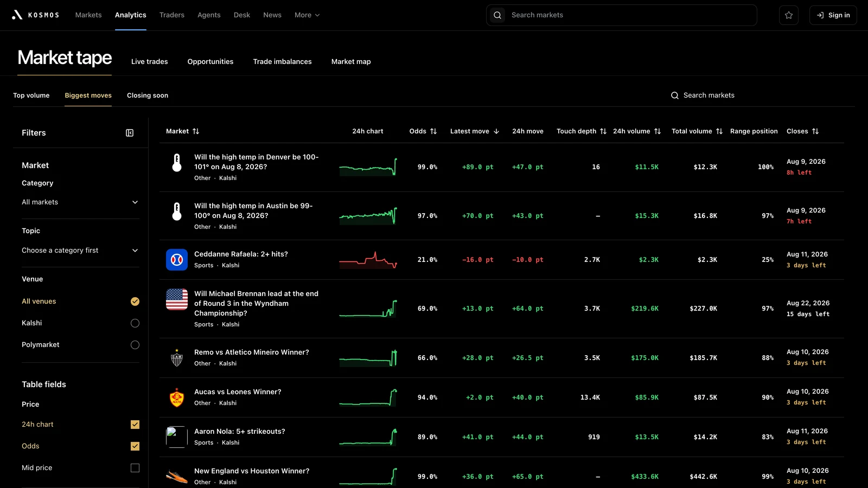The image size is (868, 488).
Task: Open Denver high temp market link
Action: click(257, 162)
